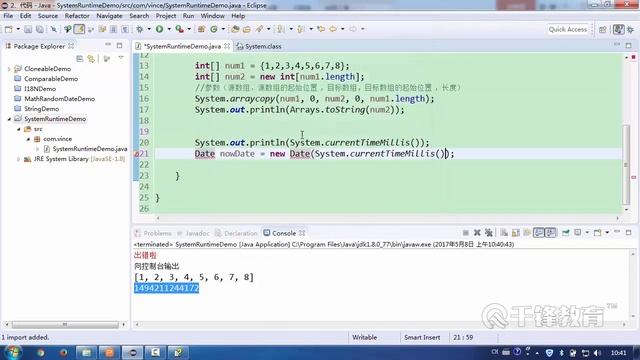Expand the CloneableDemo project

point(9,69)
